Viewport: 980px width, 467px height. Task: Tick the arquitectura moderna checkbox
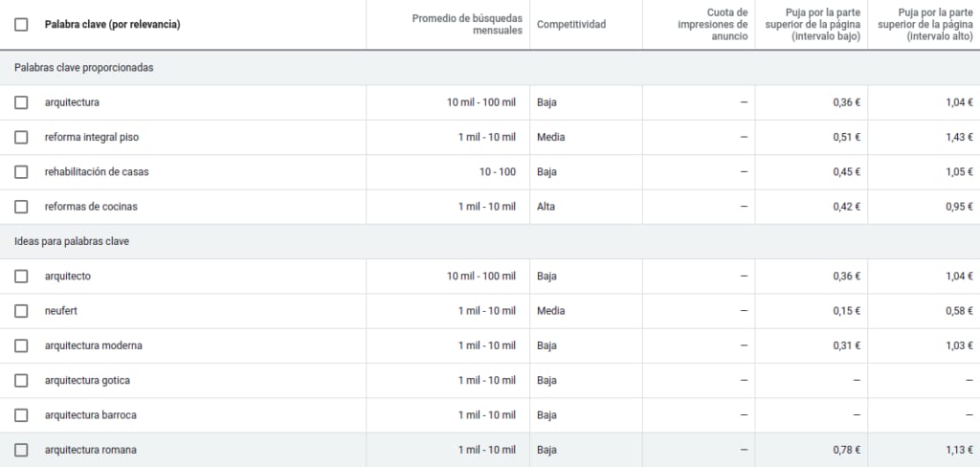(x=21, y=345)
